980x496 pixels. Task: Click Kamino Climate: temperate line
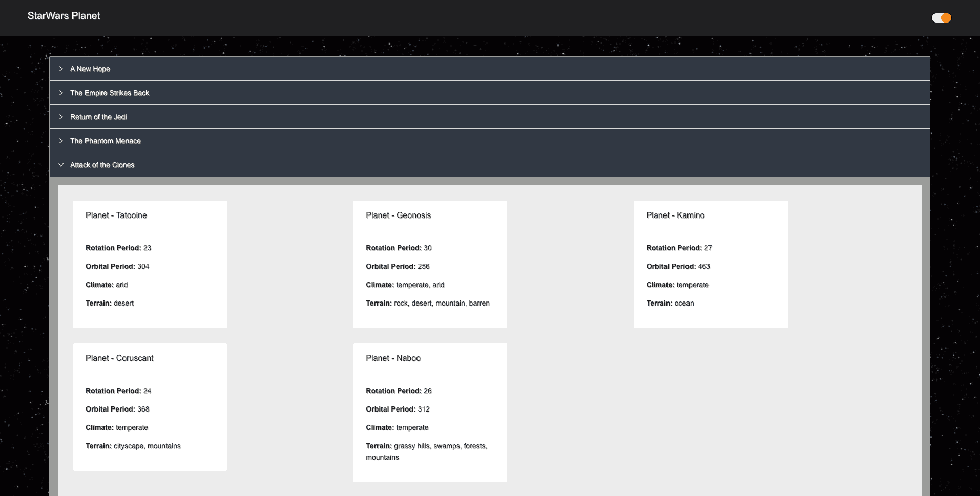678,285
